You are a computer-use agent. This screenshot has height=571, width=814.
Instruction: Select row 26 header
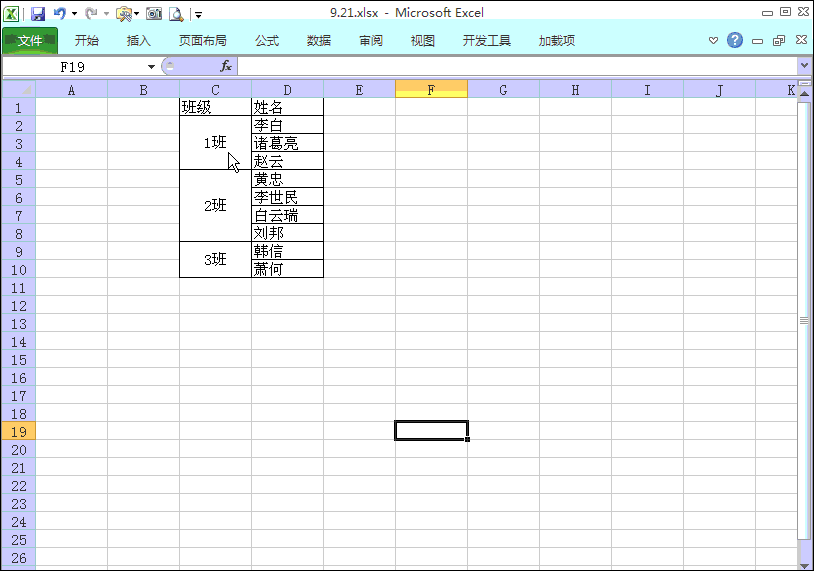pos(19,558)
